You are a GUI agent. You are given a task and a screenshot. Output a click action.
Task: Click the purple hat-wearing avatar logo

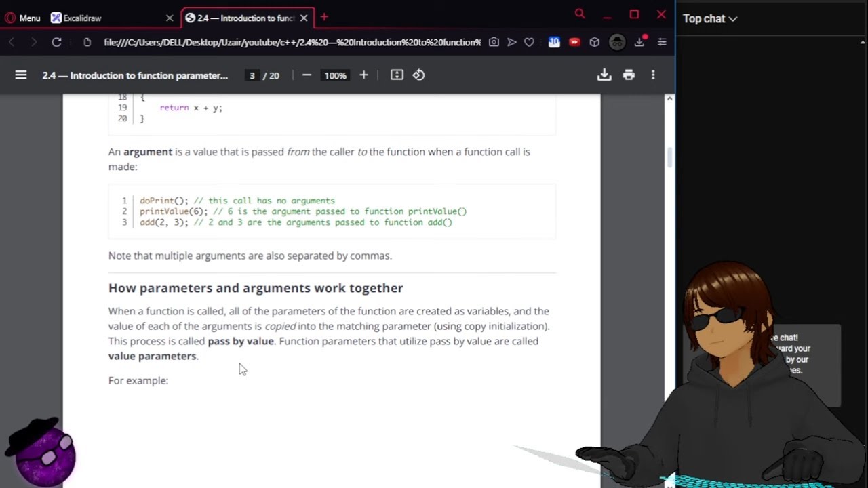pos(42,452)
